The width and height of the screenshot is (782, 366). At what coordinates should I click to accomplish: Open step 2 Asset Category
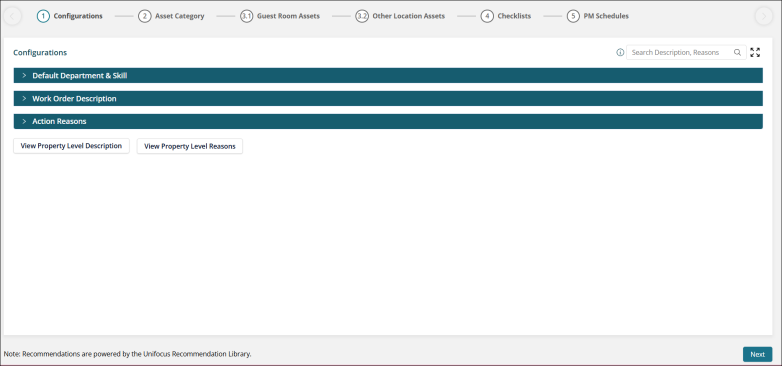coord(172,16)
